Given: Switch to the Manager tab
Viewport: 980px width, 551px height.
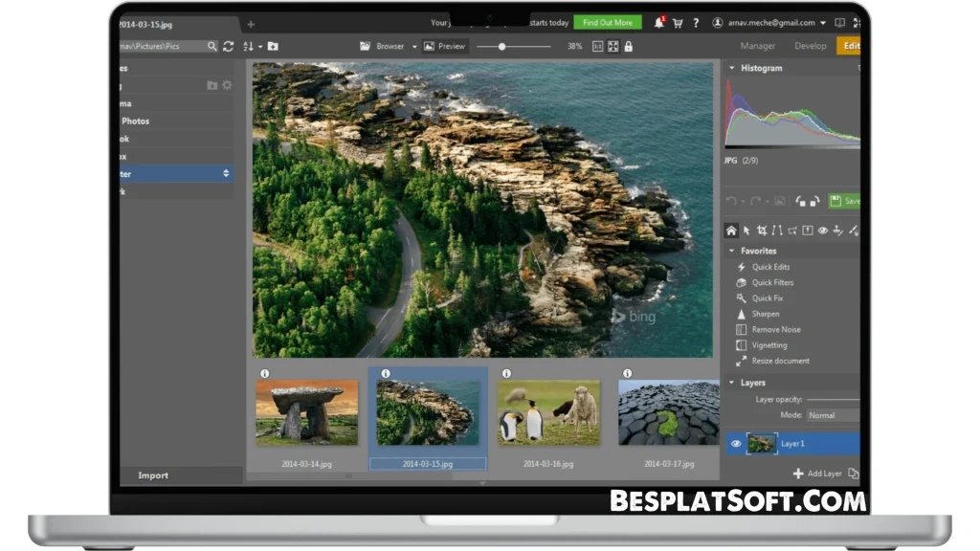Looking at the screenshot, I should [x=758, y=46].
